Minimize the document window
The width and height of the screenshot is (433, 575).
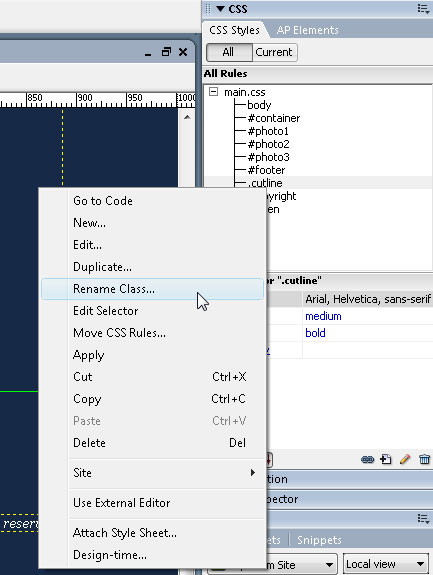pyautogui.click(x=148, y=54)
